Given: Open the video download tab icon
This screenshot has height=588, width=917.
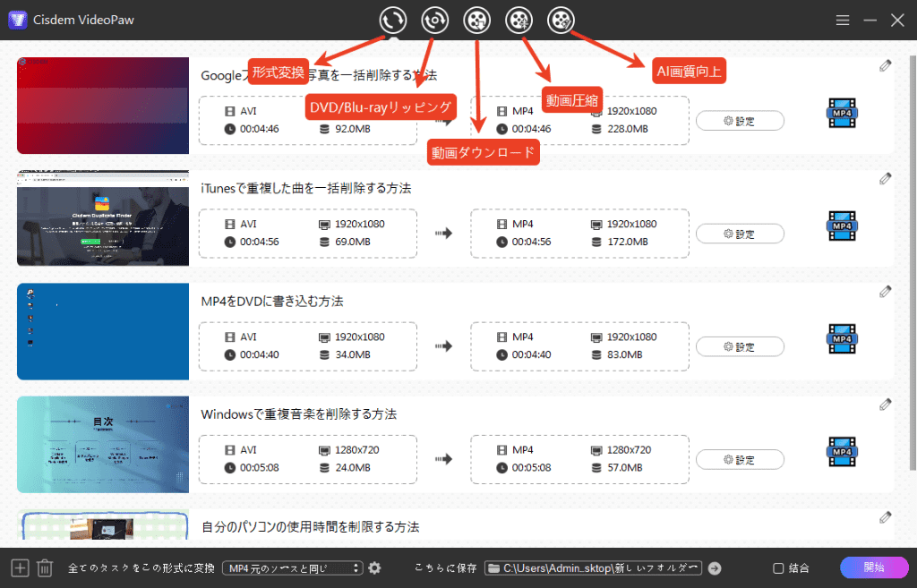Looking at the screenshot, I should (476, 20).
